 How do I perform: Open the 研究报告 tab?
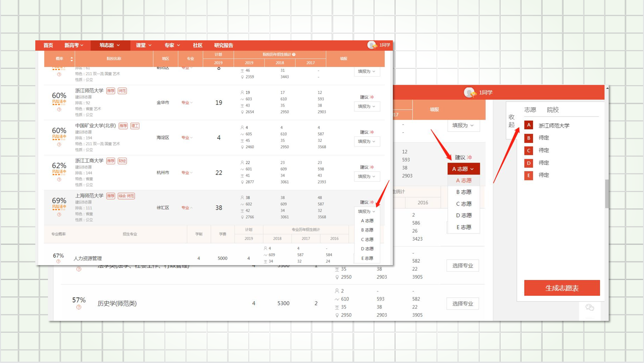(224, 45)
